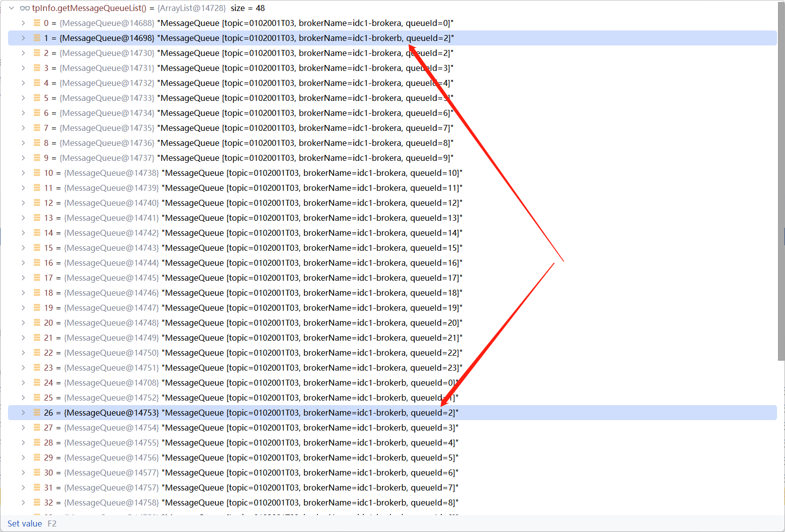The image size is (785, 532).
Task: Click the object icon of entry 23
Action: 37,367
